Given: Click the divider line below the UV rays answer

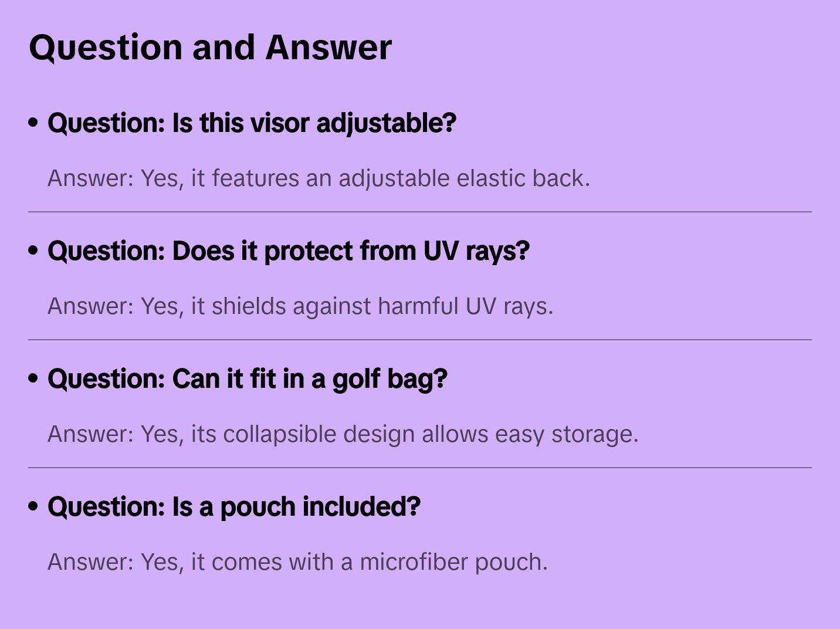Looking at the screenshot, I should 420,340.
